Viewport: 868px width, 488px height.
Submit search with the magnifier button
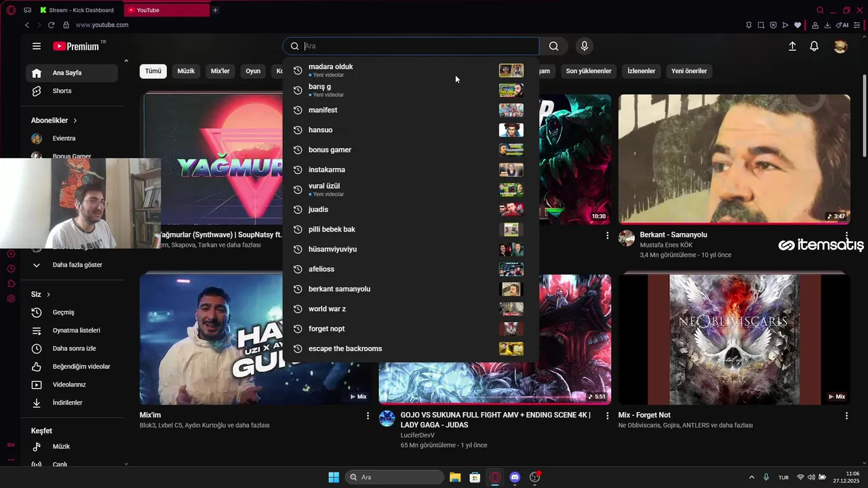click(554, 46)
